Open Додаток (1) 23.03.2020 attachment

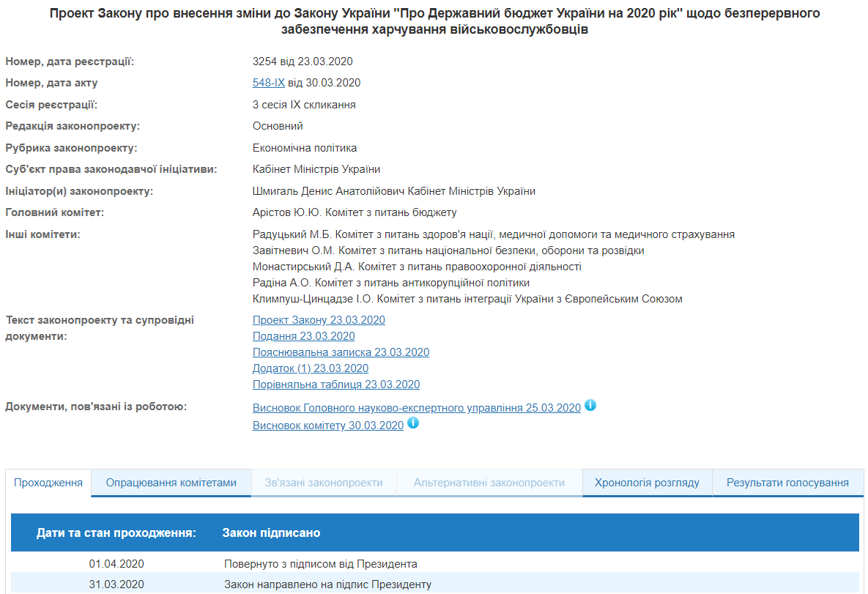[x=311, y=368]
